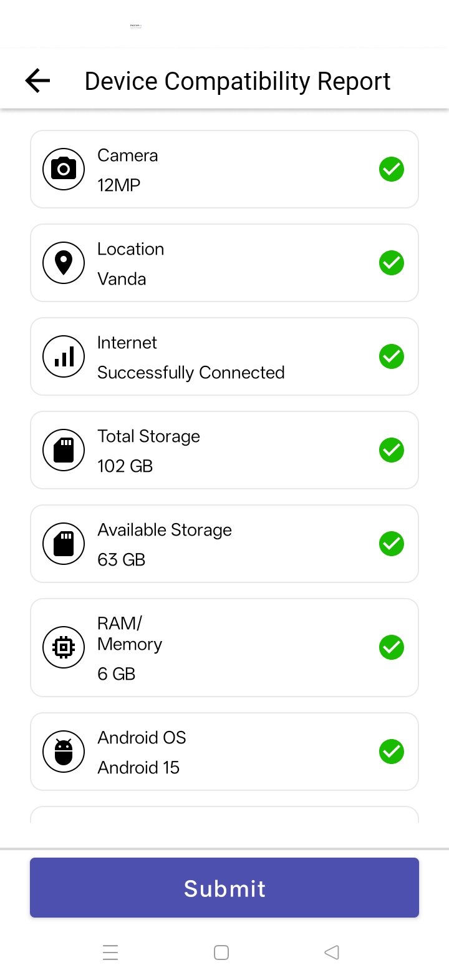
Task: Click the green check beside Internet
Action: pos(392,356)
